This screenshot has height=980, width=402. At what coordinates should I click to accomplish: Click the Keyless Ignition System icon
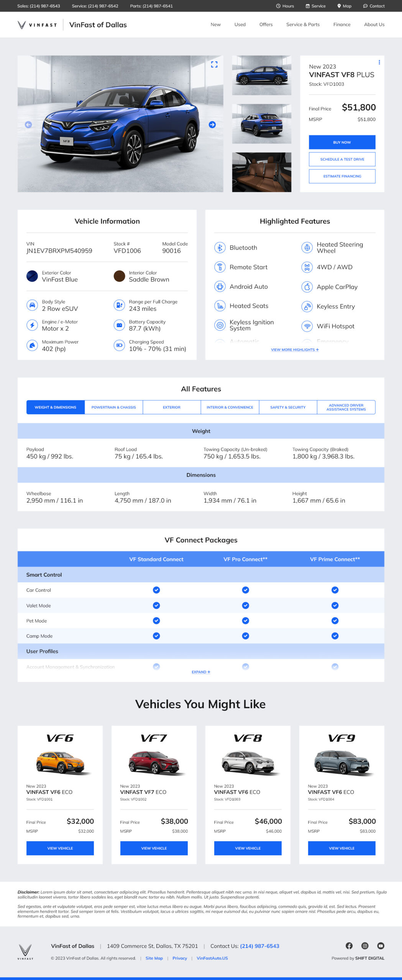[x=220, y=325]
